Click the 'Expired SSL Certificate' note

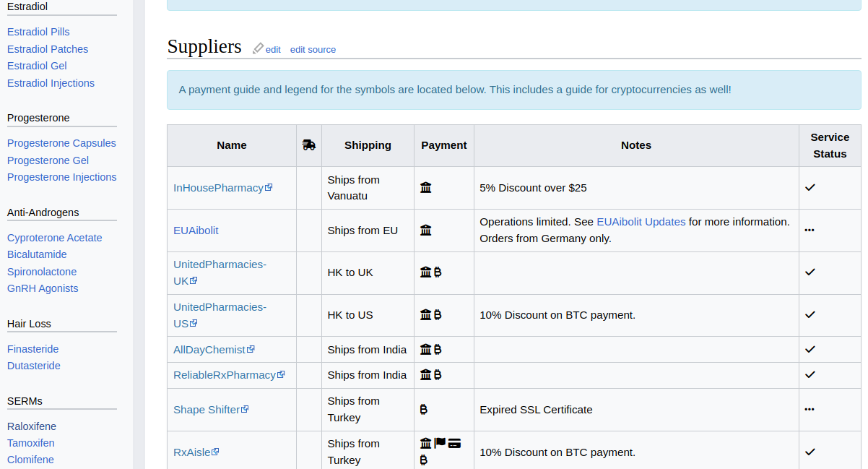click(536, 410)
